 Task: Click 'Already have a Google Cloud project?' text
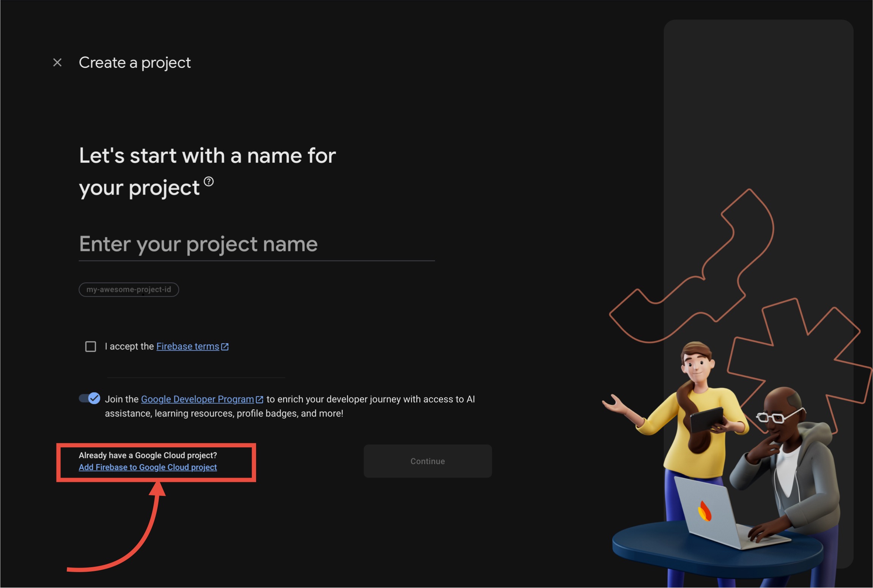coord(148,455)
